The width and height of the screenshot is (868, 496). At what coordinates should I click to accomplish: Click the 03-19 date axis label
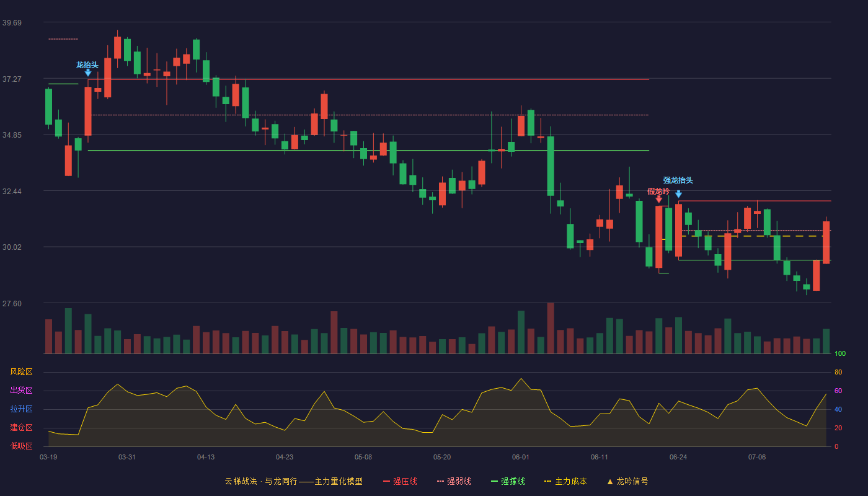click(48, 457)
